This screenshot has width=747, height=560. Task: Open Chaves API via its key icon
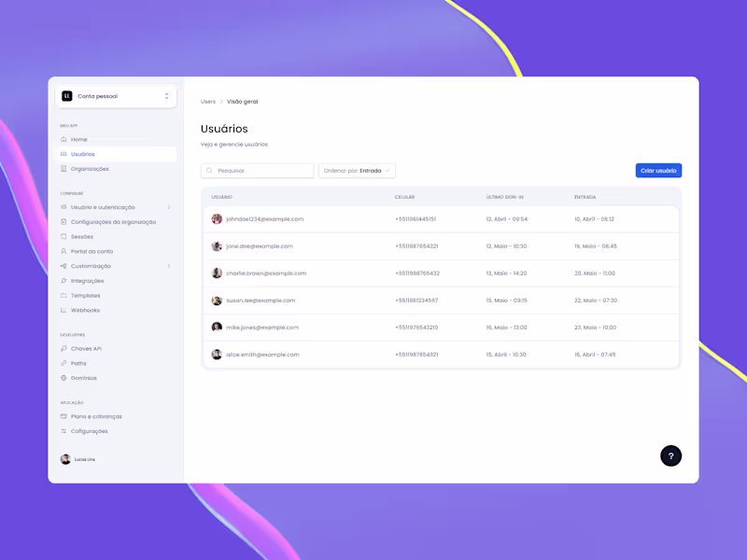pos(64,348)
